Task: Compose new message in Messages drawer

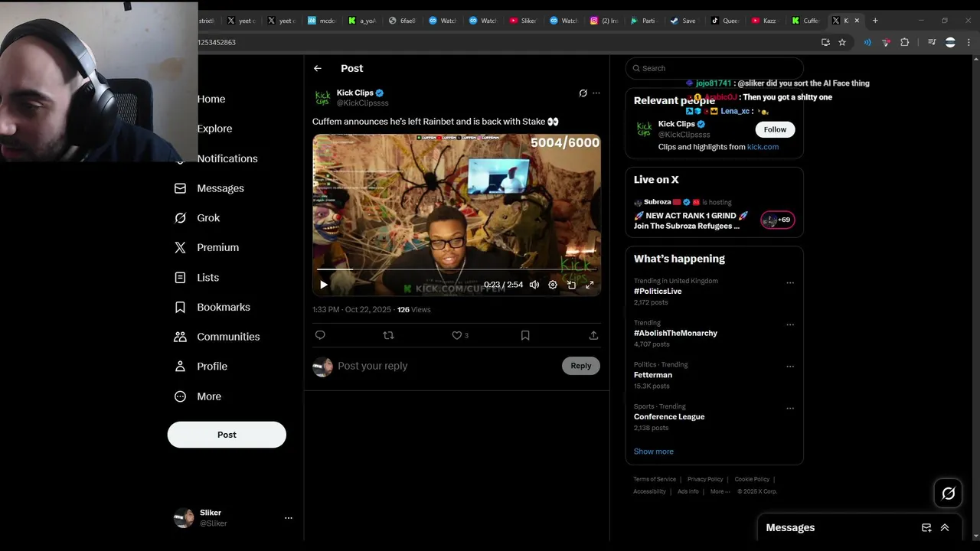Action: coord(926,527)
